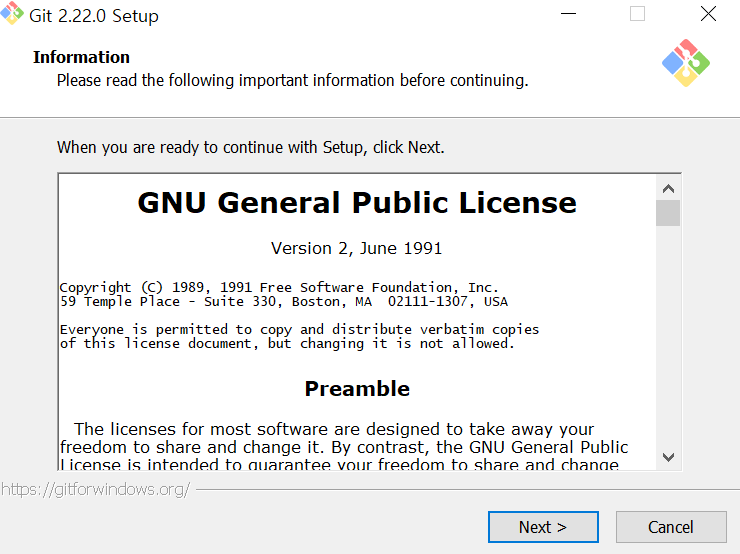Screen dimensions: 740x554
Task: Click the Next > button
Action: [x=543, y=527]
